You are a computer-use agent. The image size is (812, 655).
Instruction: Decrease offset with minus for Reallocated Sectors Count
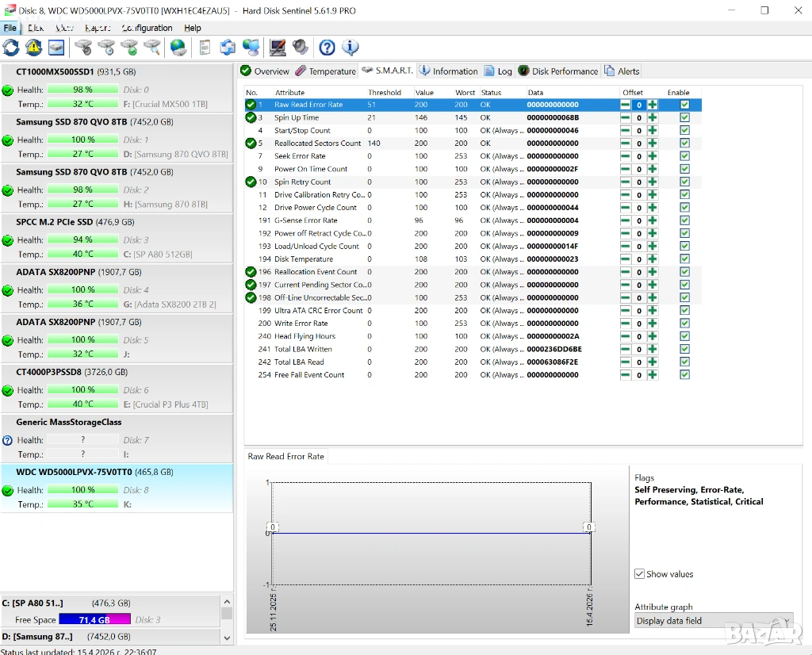[626, 144]
